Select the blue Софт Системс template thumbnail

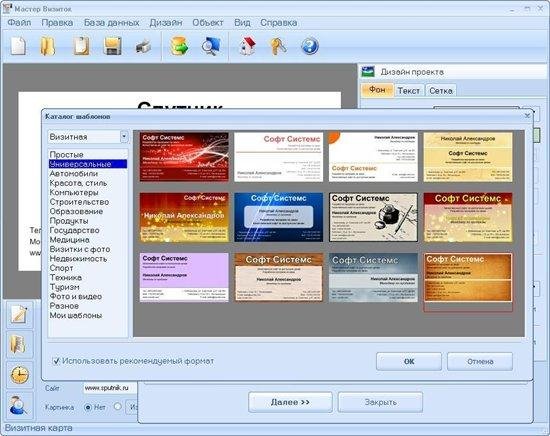tap(279, 217)
